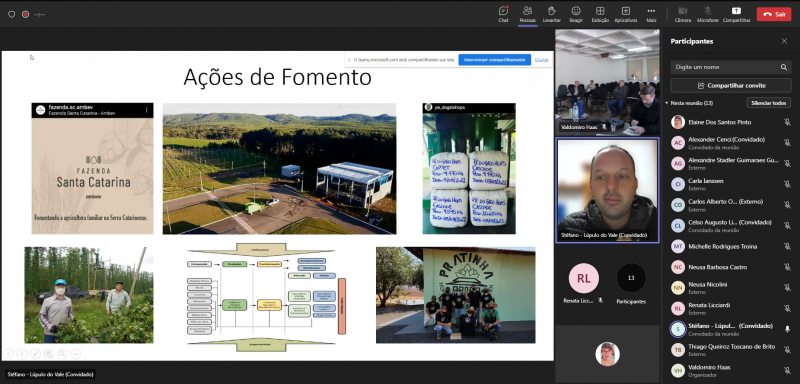Click muted mic icon for Carla Janssen
This screenshot has height=384, width=800.
tap(787, 184)
